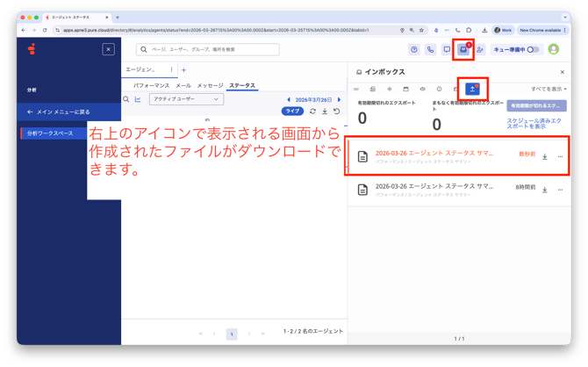
Task: Select the audio waveform filter icon in inbox
Action: (390, 89)
